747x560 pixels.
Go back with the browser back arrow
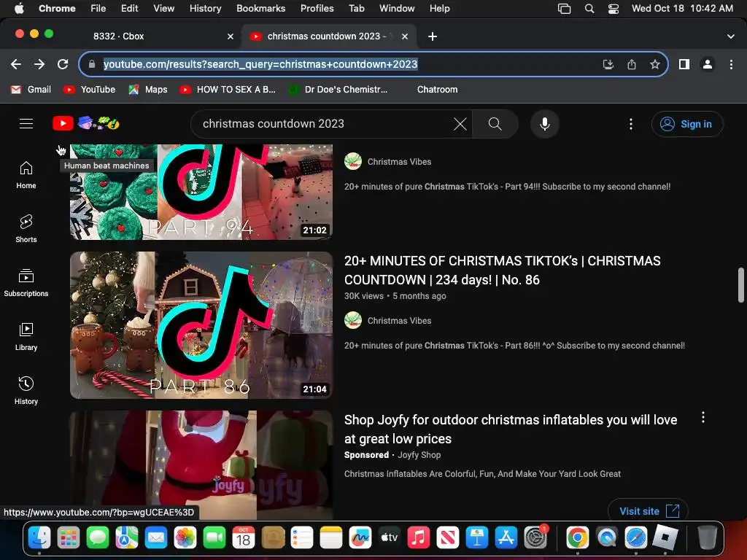16,64
